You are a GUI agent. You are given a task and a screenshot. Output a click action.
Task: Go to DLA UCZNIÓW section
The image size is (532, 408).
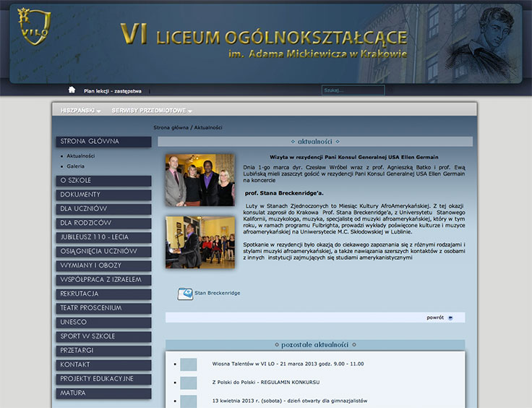pyautogui.click(x=103, y=209)
